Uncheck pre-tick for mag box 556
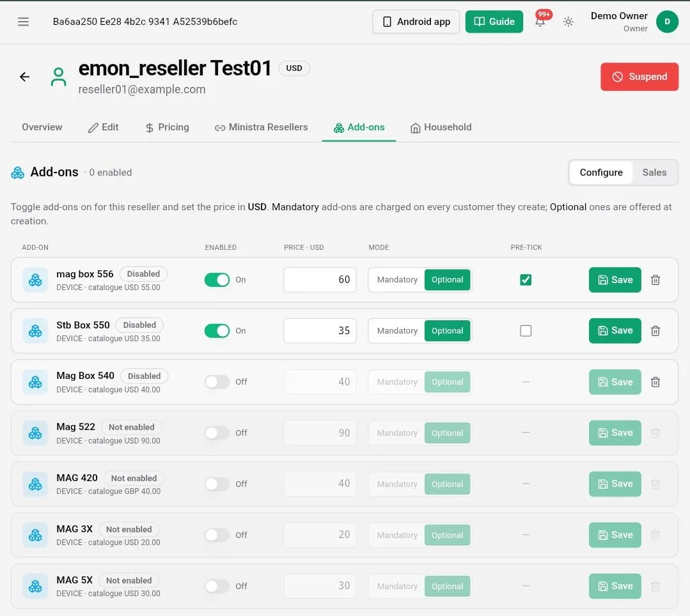 point(526,280)
